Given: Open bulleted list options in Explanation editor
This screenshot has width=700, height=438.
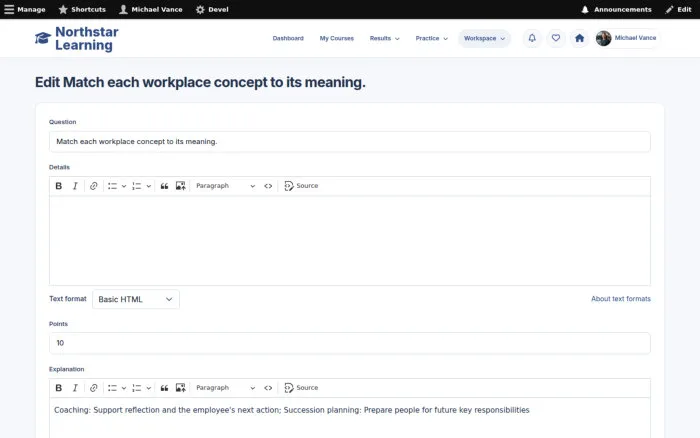Looking at the screenshot, I should [x=124, y=388].
